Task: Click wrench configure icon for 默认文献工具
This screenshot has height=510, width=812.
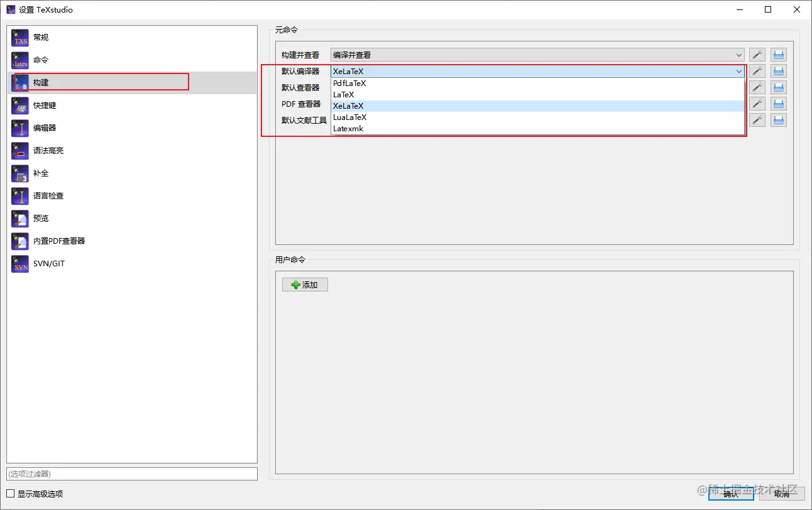Action: coord(757,121)
